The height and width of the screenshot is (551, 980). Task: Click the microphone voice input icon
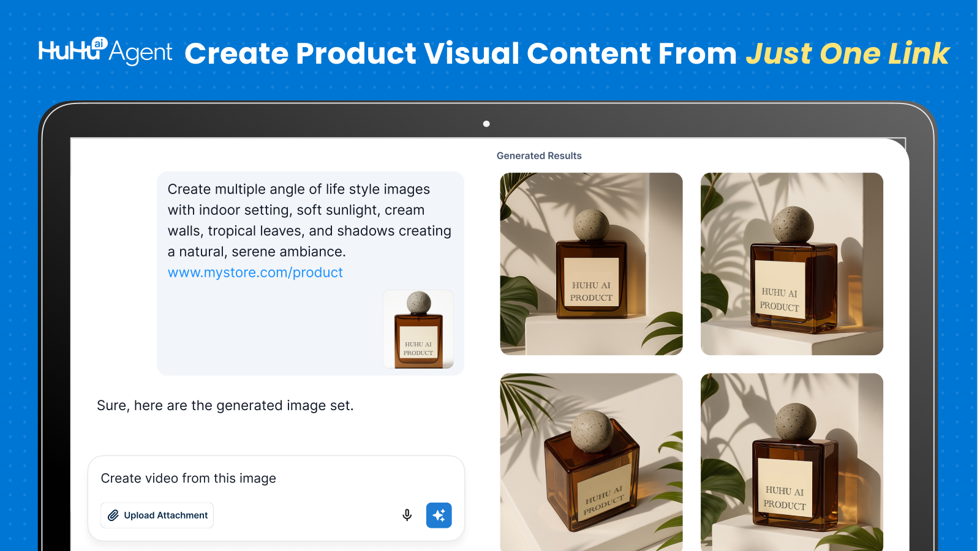tap(407, 515)
